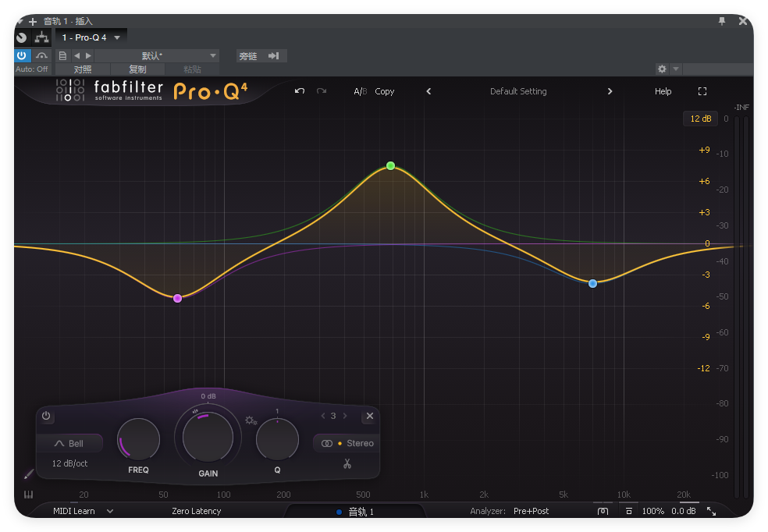
Task: Select next band with right arrow
Action: pyautogui.click(x=345, y=416)
